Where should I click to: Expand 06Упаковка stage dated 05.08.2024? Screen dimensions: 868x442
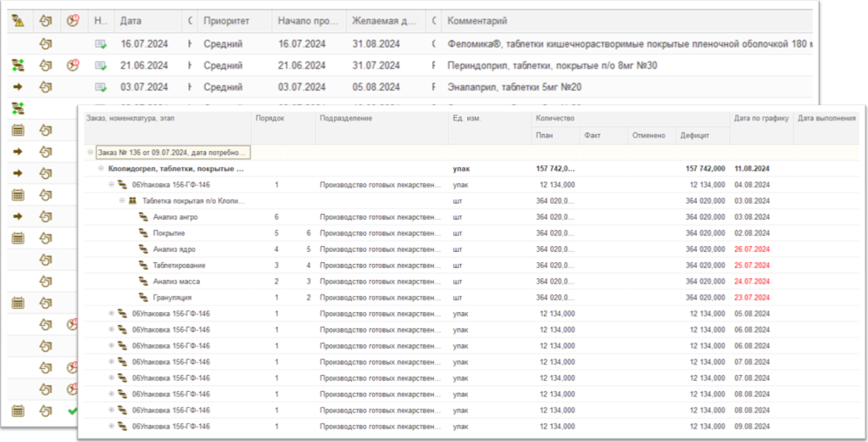tap(111, 314)
